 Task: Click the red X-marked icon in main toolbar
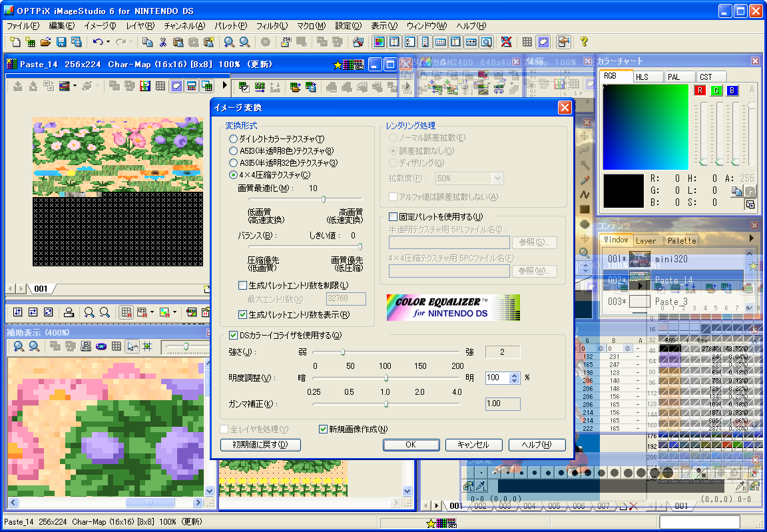tap(506, 42)
